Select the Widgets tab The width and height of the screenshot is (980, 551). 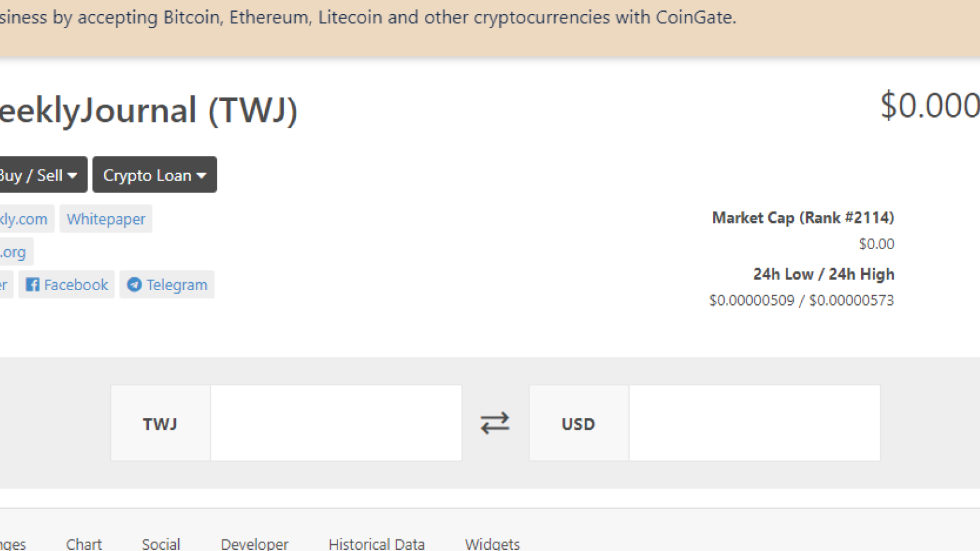(492, 544)
